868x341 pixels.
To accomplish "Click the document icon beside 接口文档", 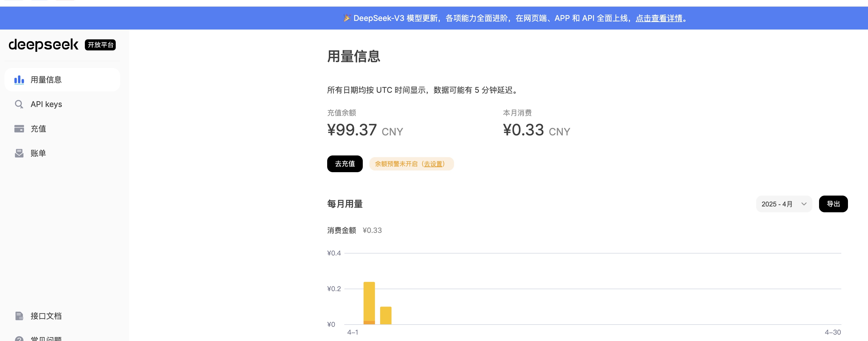I will click(19, 316).
